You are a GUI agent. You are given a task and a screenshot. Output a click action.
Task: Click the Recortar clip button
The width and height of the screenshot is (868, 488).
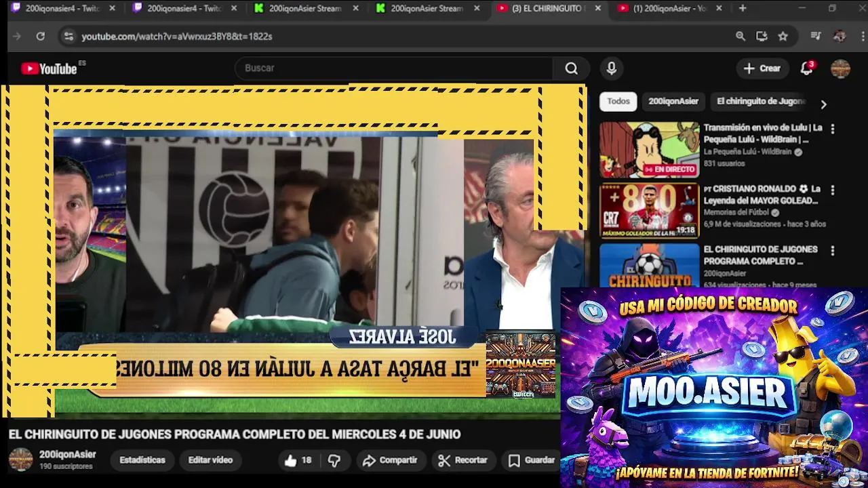pyautogui.click(x=463, y=460)
